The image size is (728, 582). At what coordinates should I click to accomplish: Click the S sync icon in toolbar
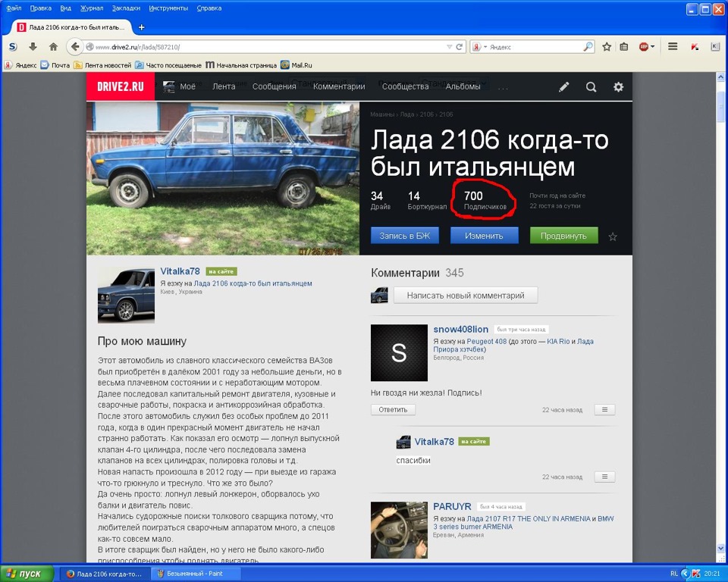pyautogui.click(x=13, y=47)
